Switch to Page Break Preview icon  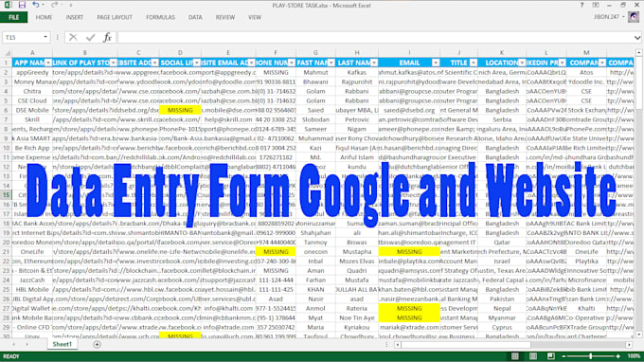(x=551, y=355)
